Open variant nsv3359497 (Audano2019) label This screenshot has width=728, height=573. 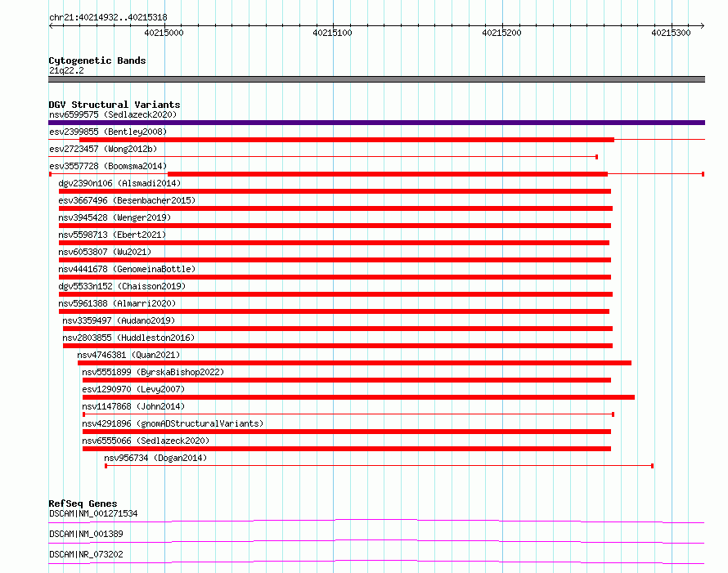119,320
